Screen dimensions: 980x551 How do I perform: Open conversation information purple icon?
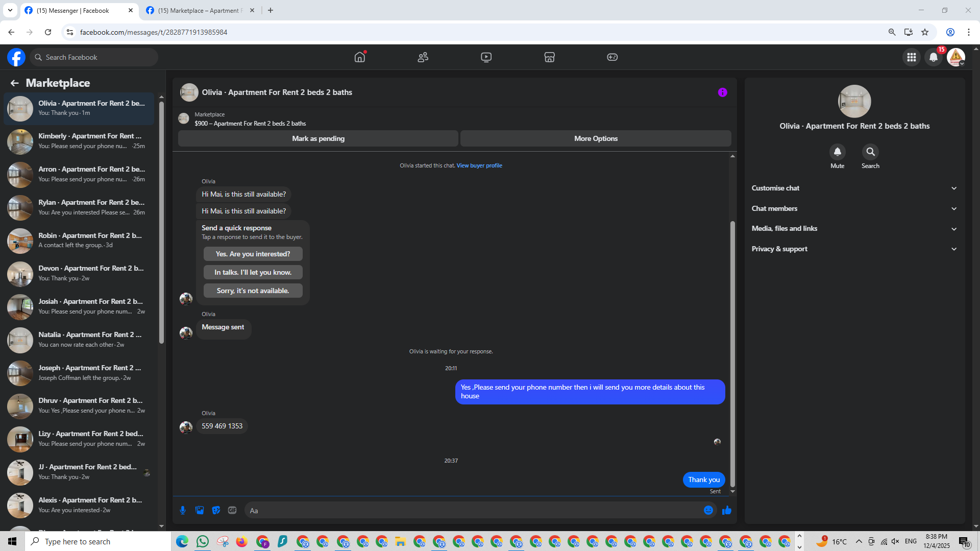tap(722, 92)
